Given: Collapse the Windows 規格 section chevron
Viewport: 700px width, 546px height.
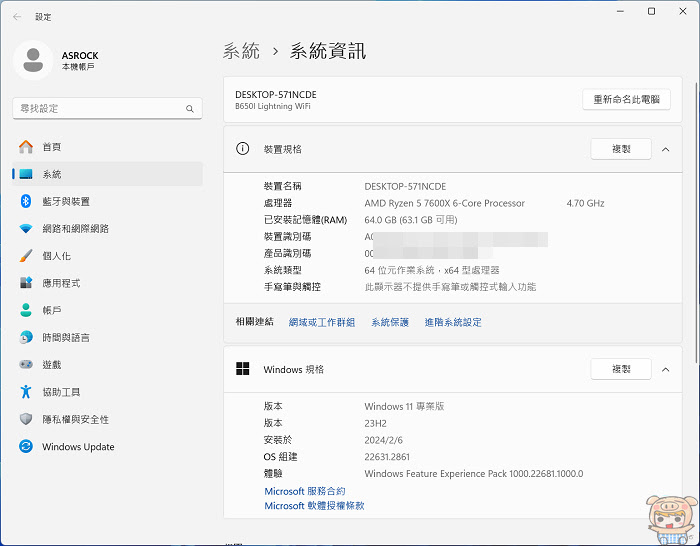Looking at the screenshot, I should click(666, 370).
